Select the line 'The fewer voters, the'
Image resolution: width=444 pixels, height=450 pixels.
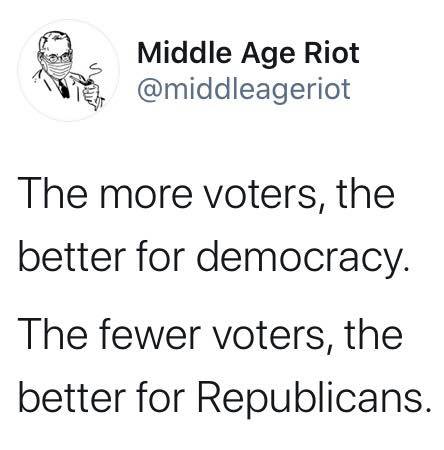(x=210, y=334)
